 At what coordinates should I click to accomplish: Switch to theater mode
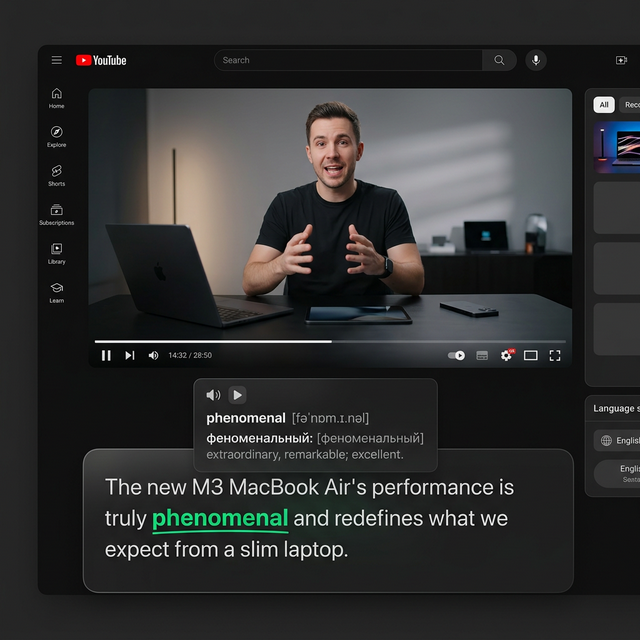pyautogui.click(x=531, y=356)
